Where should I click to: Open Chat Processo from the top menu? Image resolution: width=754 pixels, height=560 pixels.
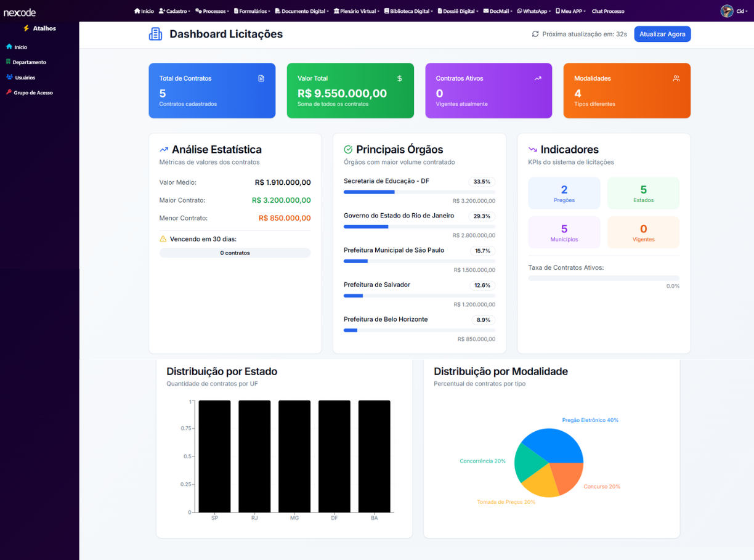point(607,11)
